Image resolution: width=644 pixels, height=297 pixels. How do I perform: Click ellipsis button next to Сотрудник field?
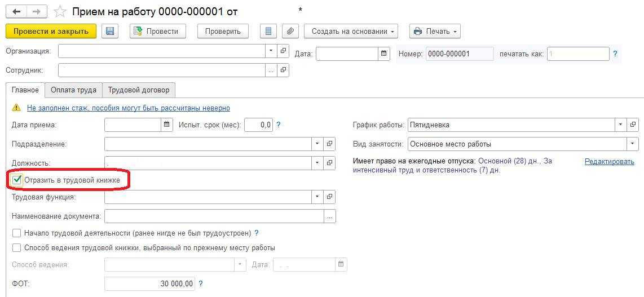tap(271, 70)
